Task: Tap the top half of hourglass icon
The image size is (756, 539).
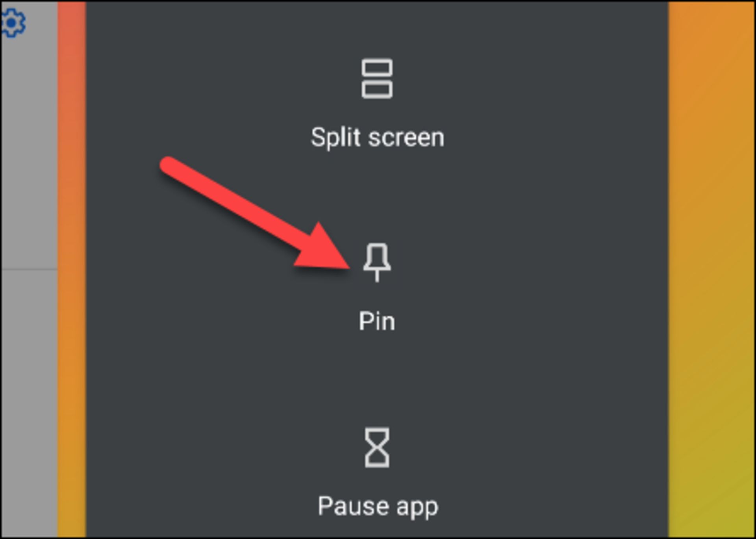Action: click(x=377, y=437)
